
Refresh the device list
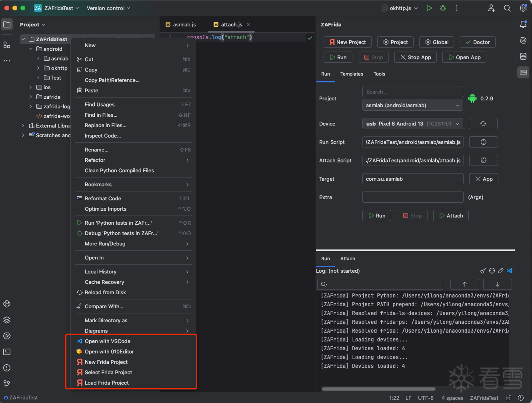[x=483, y=124]
